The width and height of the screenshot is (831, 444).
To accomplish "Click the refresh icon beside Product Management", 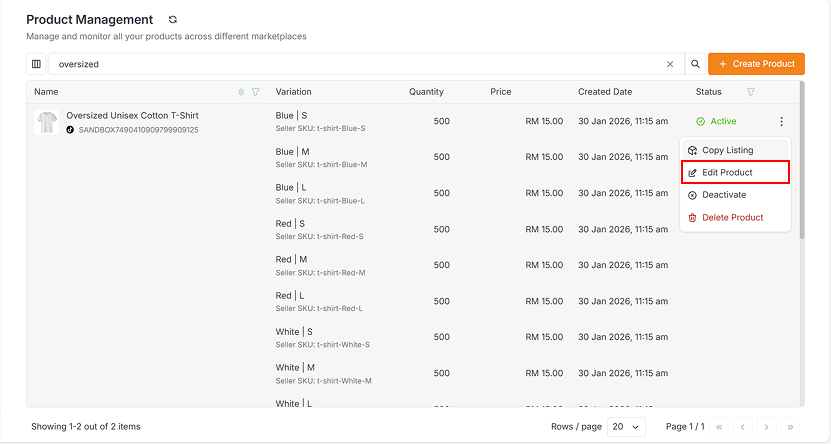I will coord(173,20).
